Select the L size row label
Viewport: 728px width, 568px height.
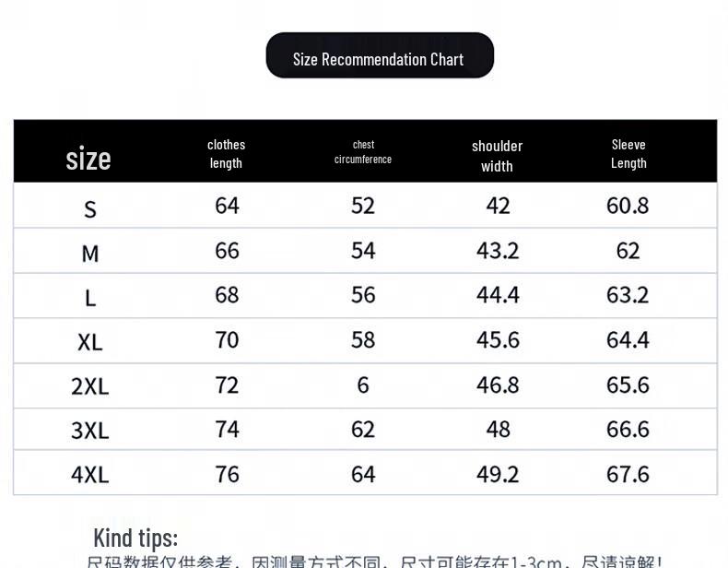pos(90,298)
